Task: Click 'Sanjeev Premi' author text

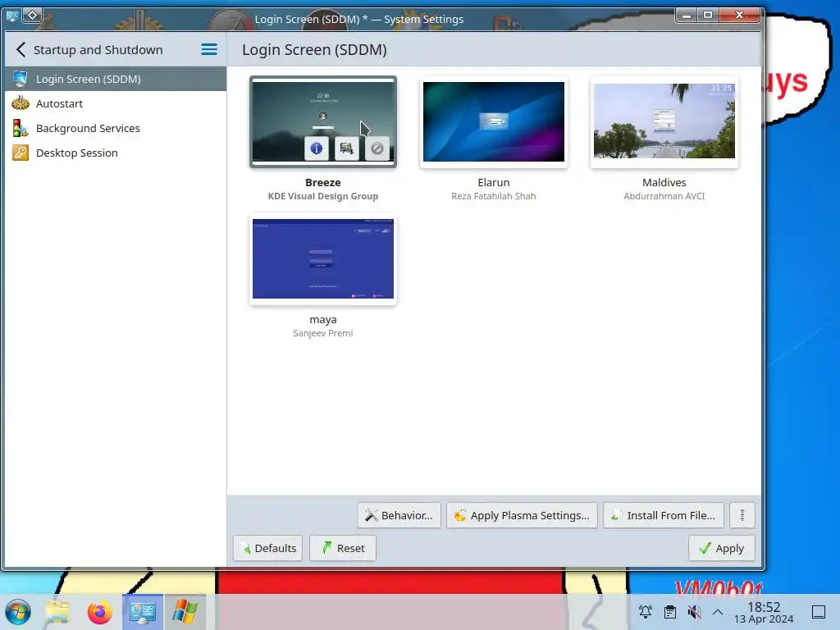Action: (x=323, y=333)
